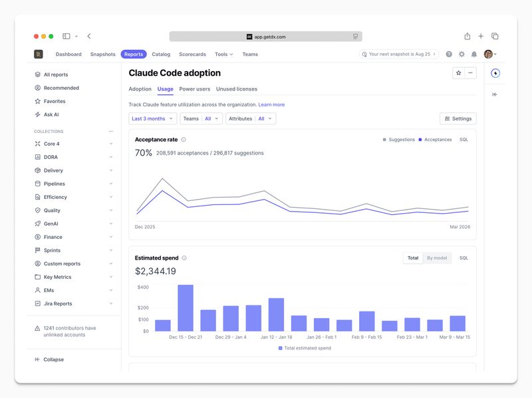Viewport: 532px width, 398px height.
Task: Click the notifications bell icon
Action: coord(474,55)
